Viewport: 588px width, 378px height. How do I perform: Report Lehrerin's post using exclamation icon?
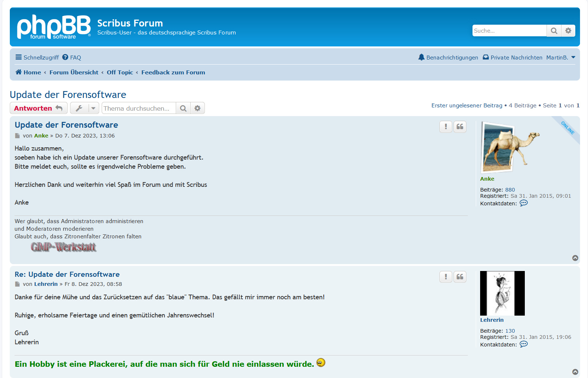pos(446,277)
